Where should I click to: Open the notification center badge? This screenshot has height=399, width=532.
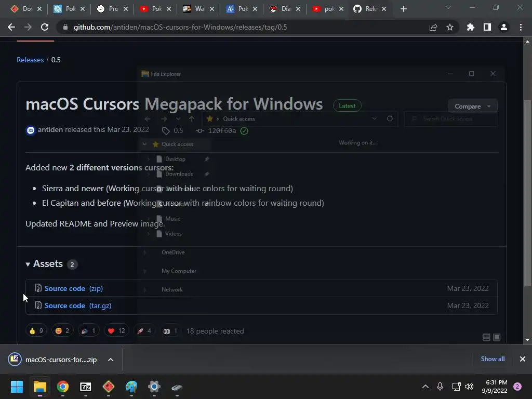517,387
